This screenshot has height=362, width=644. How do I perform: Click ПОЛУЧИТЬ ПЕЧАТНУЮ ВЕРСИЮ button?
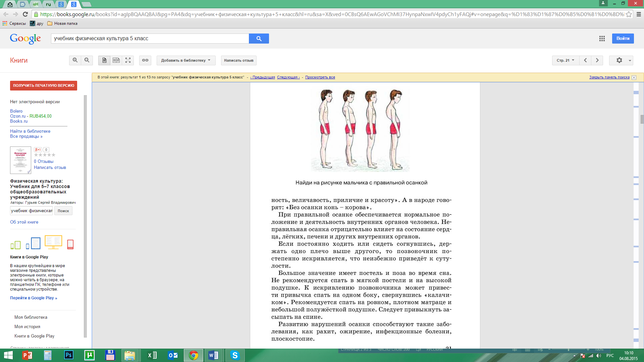(44, 85)
